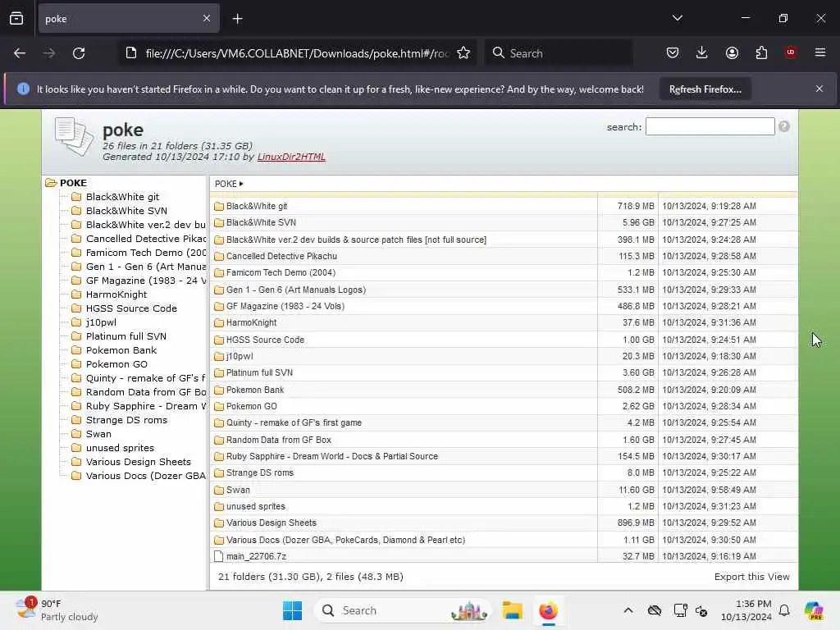
Task: Select Platinum full SVN in the tree
Action: point(126,336)
